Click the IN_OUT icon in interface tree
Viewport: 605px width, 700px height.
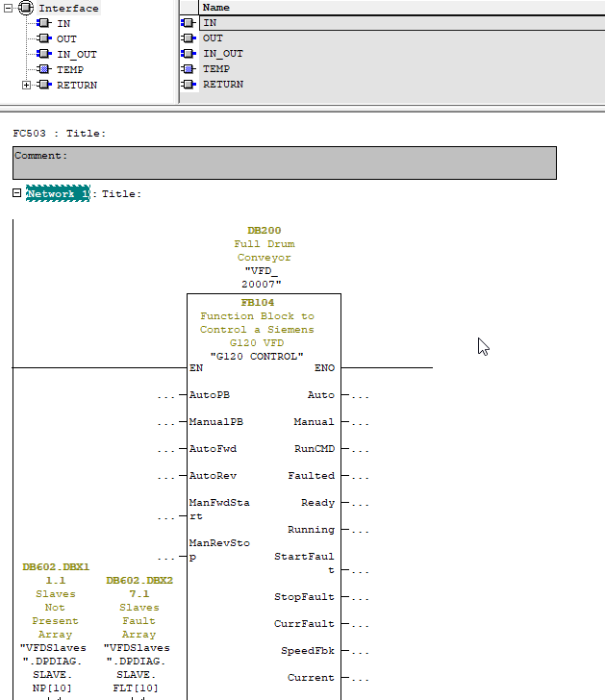coord(43,54)
